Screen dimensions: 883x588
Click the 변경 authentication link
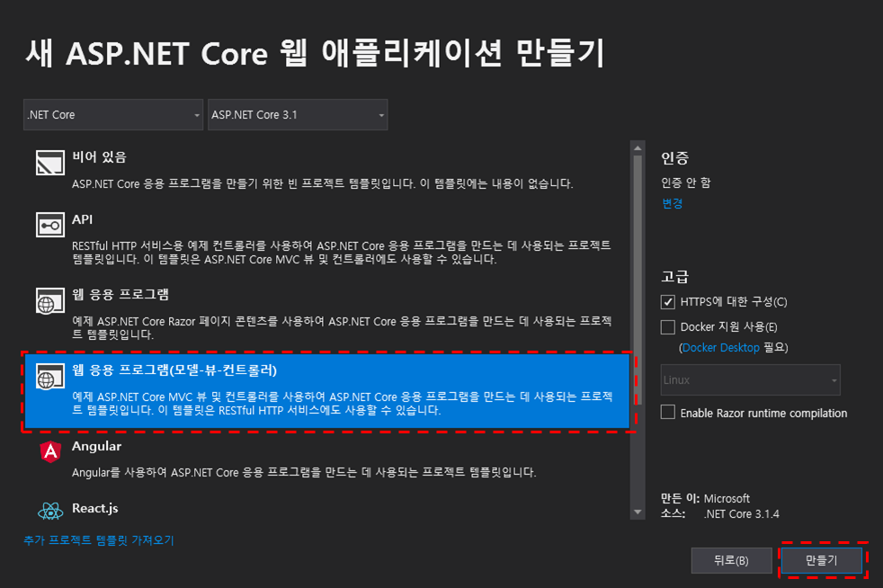672,203
